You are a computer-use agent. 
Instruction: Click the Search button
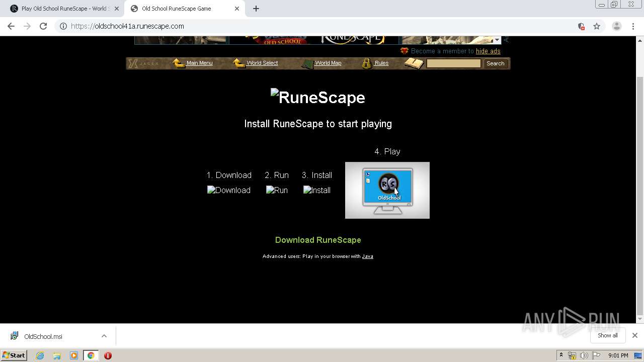tap(495, 63)
